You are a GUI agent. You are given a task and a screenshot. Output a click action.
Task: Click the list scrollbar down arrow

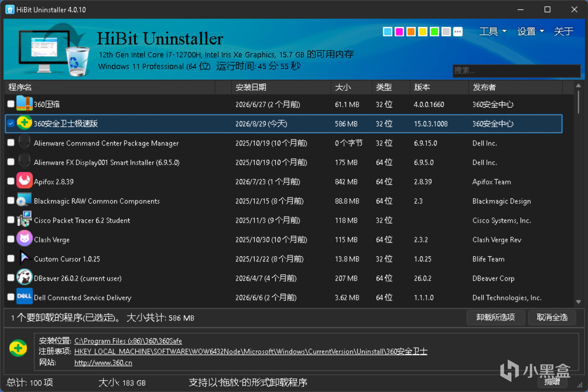[x=579, y=302]
